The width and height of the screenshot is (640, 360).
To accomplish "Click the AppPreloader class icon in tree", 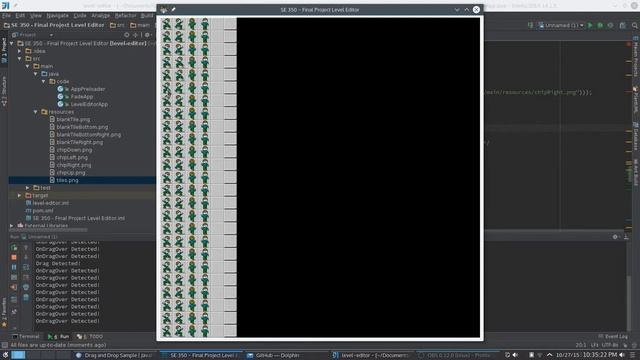I will click(x=60, y=89).
